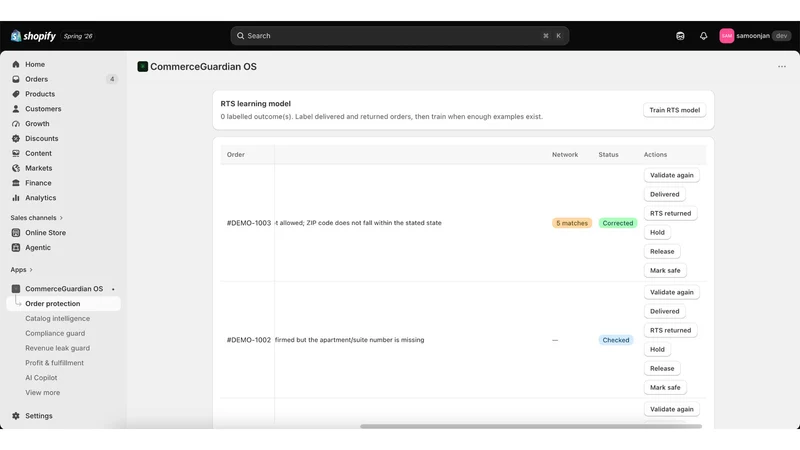Image resolution: width=800 pixels, height=450 pixels.
Task: Click the Discounts icon
Action: [16, 138]
